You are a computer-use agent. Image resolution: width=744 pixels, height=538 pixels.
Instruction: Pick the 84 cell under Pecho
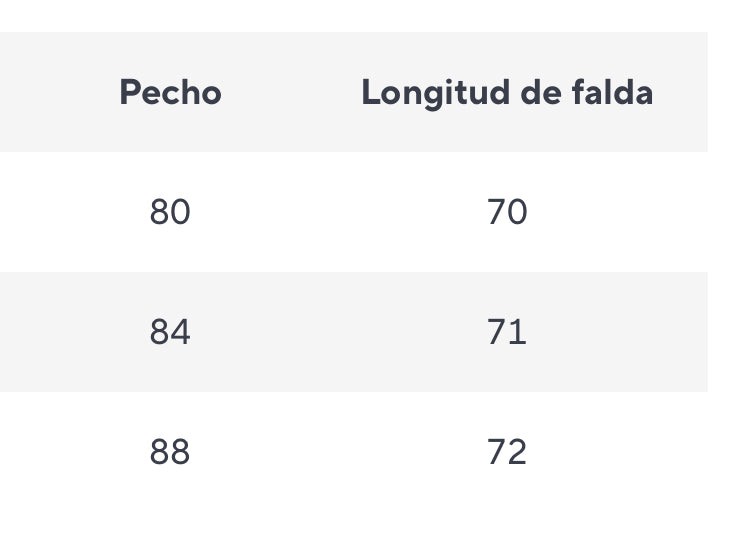[x=170, y=332]
